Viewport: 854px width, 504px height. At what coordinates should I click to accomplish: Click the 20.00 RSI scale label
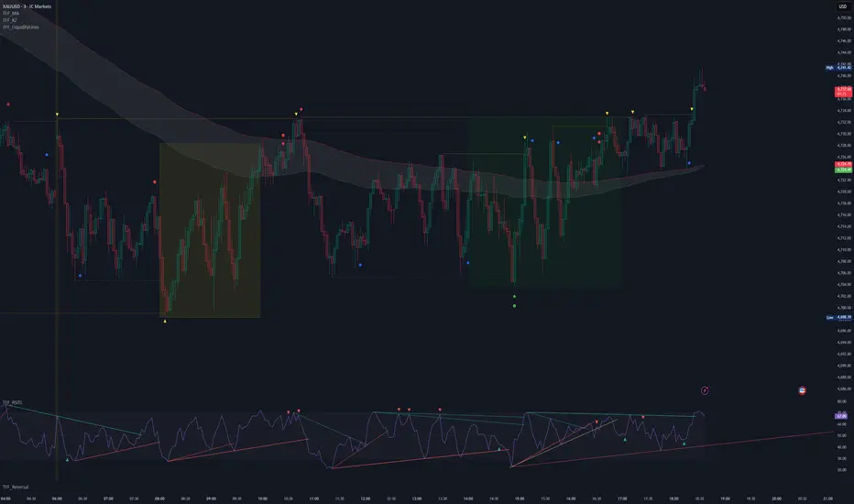842,470
